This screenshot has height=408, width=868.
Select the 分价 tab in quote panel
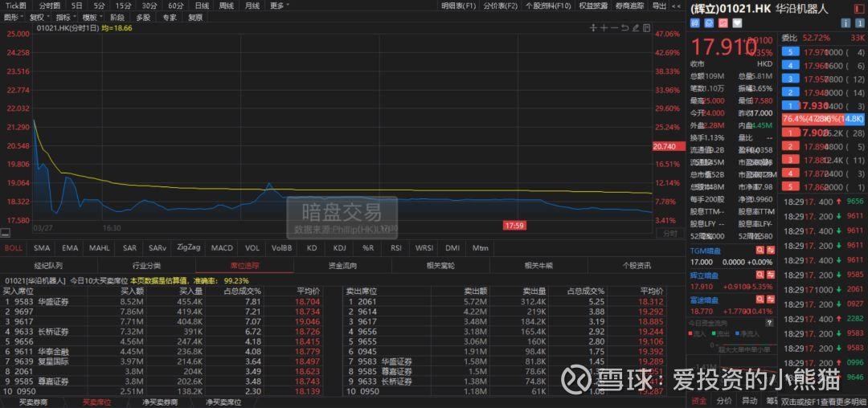click(x=723, y=401)
